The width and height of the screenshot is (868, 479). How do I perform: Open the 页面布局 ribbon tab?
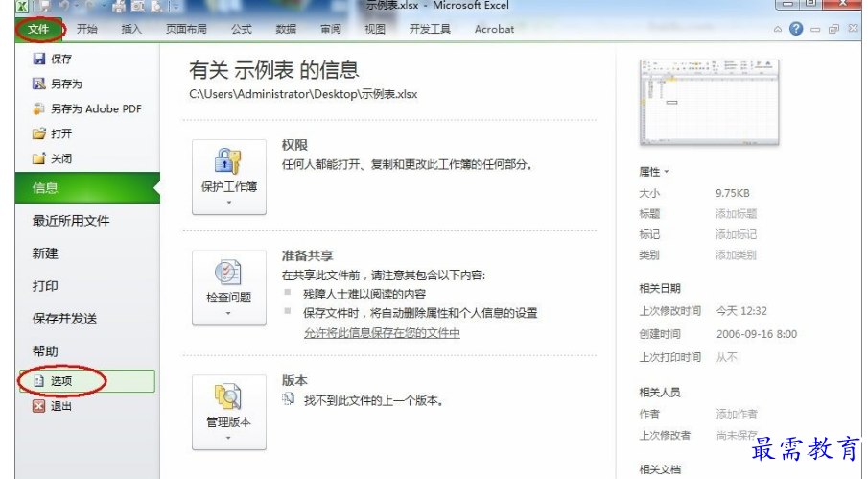[x=186, y=29]
